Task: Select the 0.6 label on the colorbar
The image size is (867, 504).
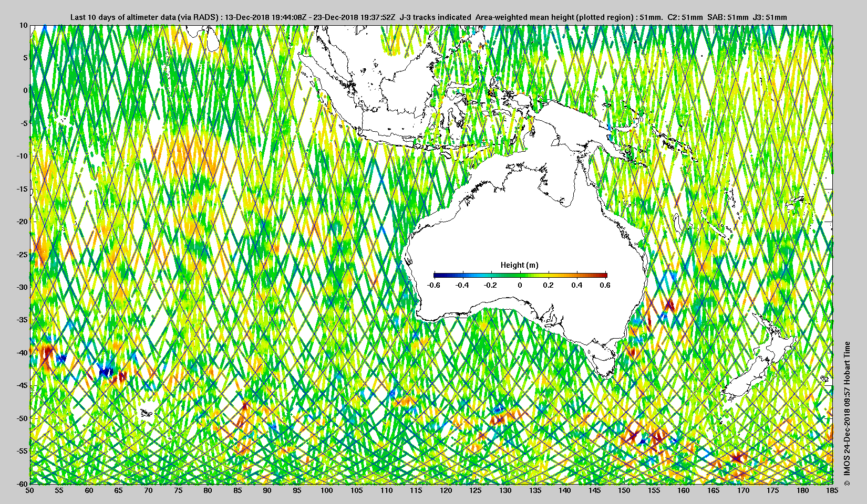Action: pos(605,285)
